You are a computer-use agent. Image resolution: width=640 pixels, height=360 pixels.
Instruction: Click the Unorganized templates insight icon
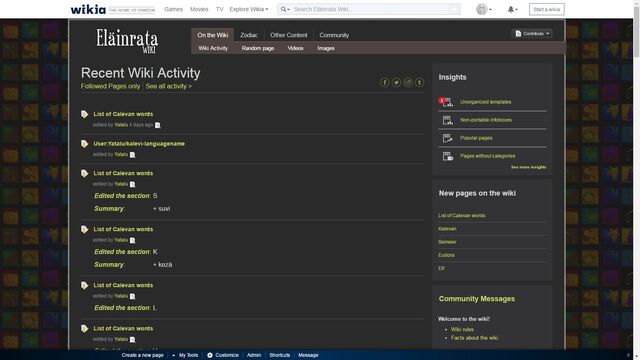coord(447,102)
